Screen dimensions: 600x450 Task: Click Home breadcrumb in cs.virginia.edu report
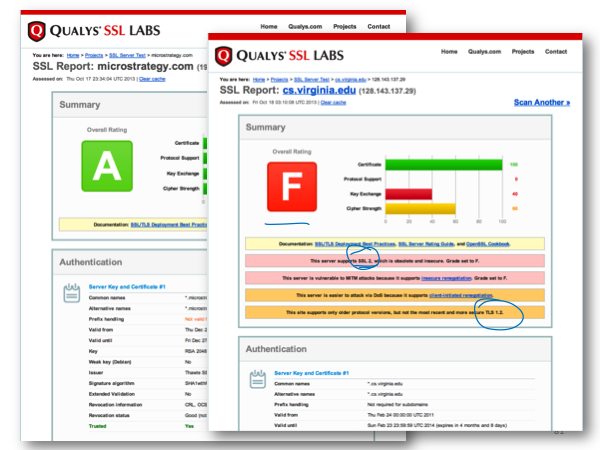pyautogui.click(x=259, y=80)
